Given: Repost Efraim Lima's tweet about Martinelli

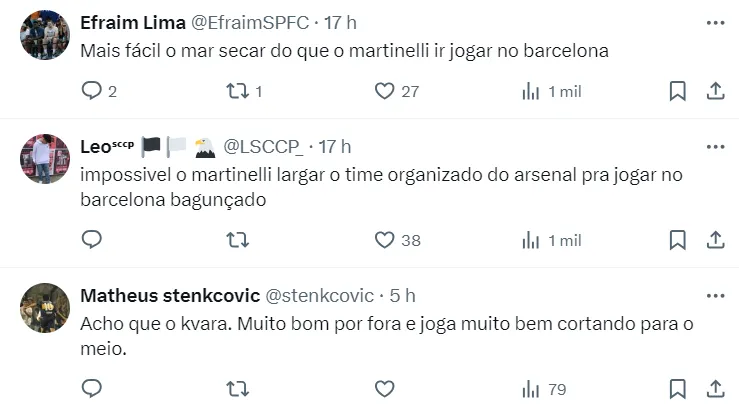Looking at the screenshot, I should coord(237,91).
